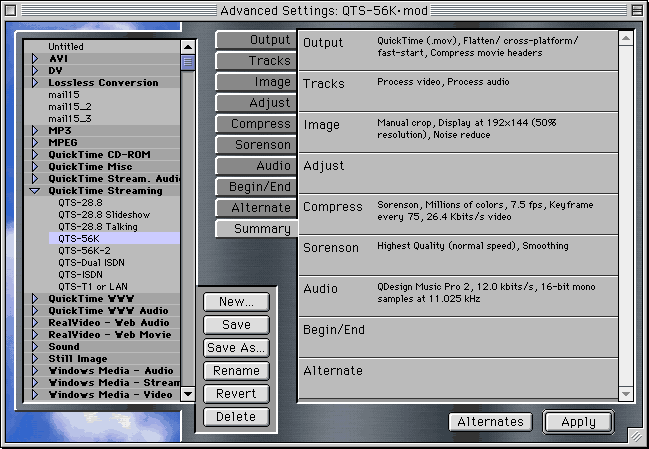
Task: Click the Save As... button
Action: (x=236, y=348)
